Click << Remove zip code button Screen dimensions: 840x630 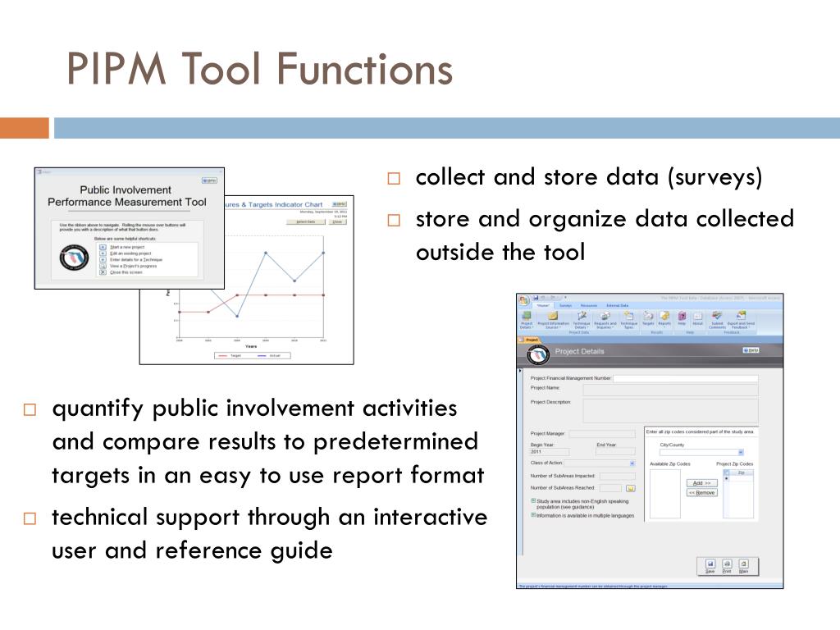pos(702,492)
